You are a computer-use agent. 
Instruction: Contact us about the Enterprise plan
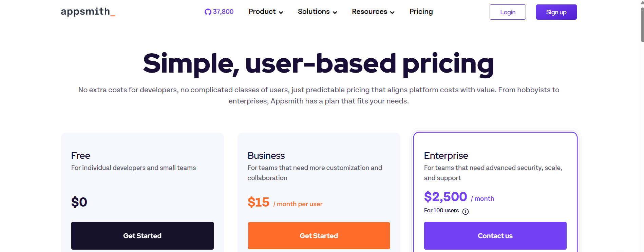[495, 236]
